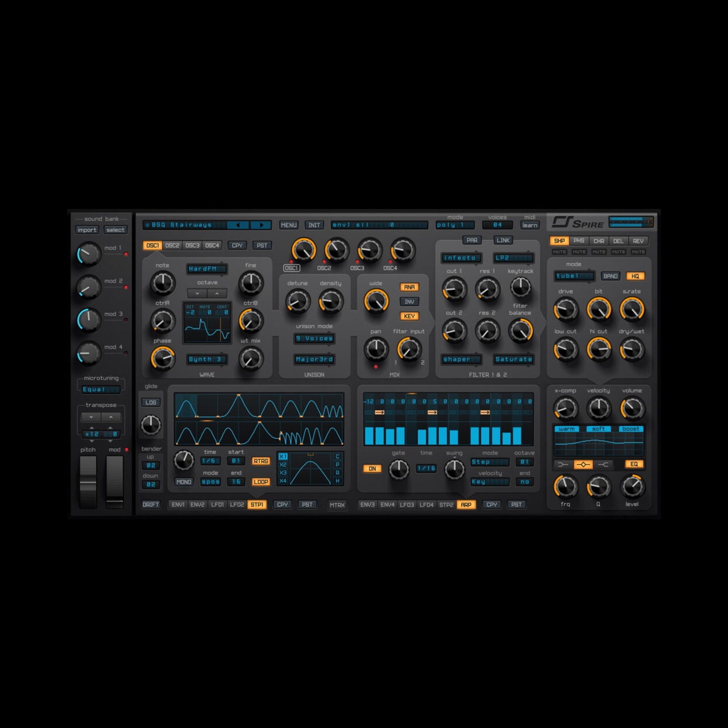
Task: Open the 9 Voices unison mode dropdown
Action: click(x=314, y=339)
